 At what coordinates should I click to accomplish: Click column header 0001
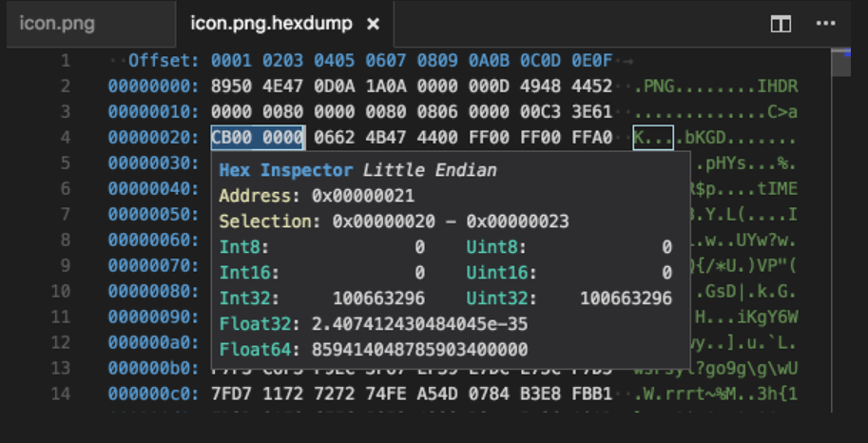pyautogui.click(x=231, y=60)
